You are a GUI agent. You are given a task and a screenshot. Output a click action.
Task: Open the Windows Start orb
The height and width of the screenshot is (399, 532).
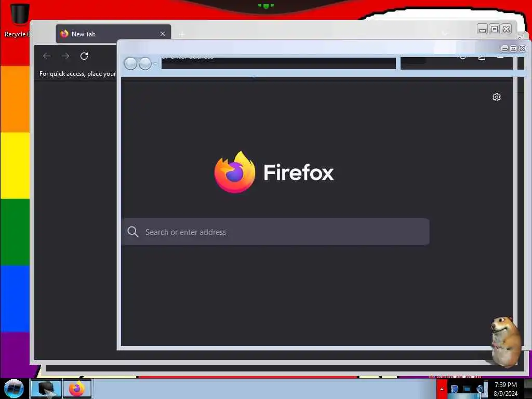[14, 389]
